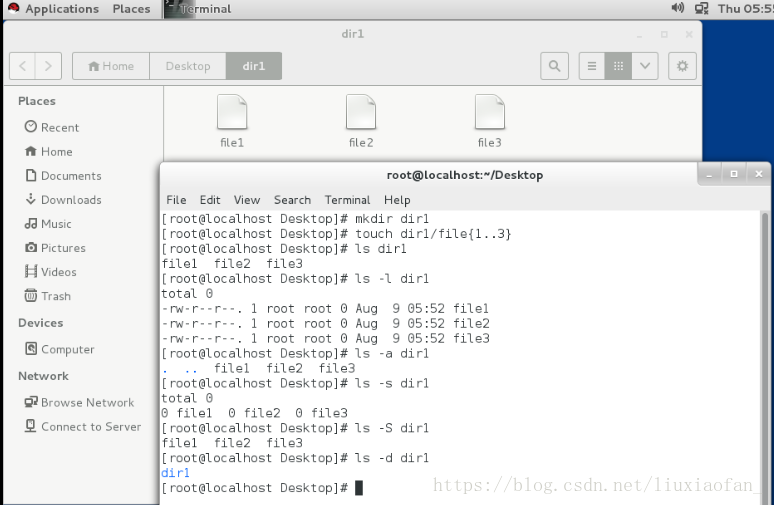The image size is (774, 505).
Task: Open Downloads in sidebar
Action: point(63,200)
